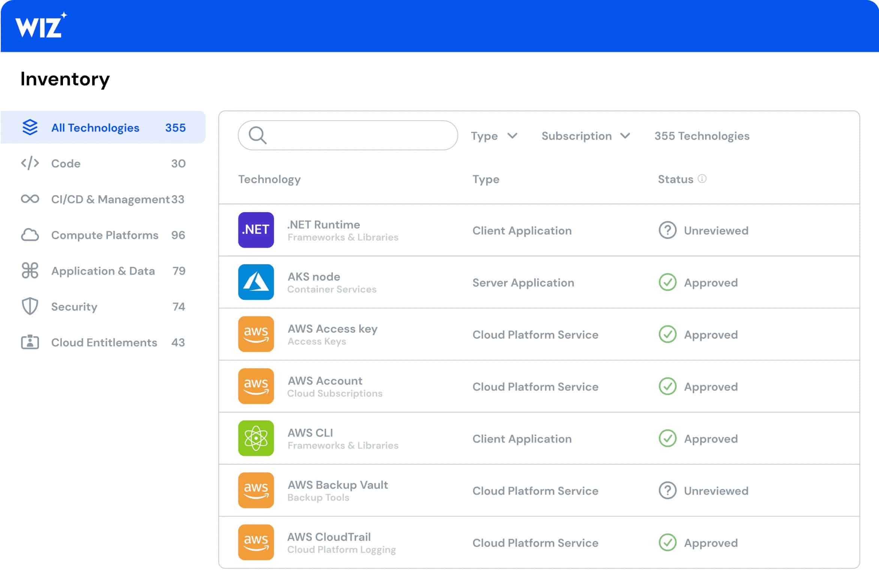The height and width of the screenshot is (588, 879).
Task: Click the 'Container Services' subtitle
Action: click(x=332, y=289)
